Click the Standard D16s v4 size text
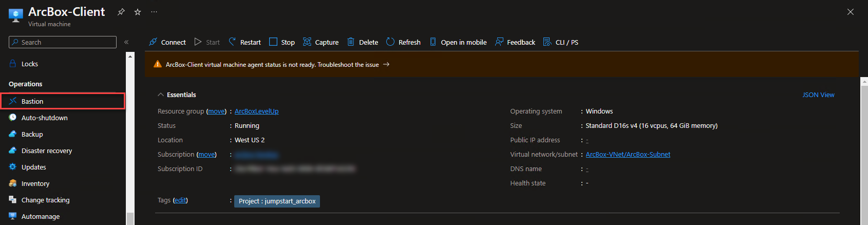The width and height of the screenshot is (868, 225). 652,125
